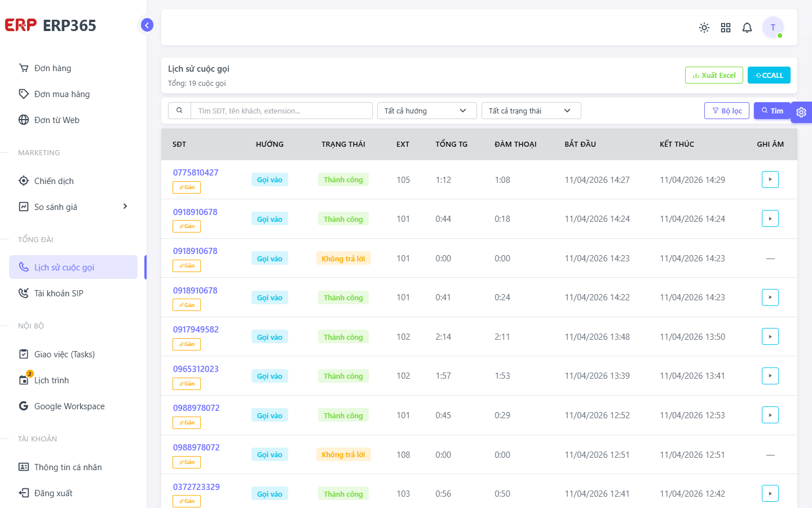Click Gọi vào badge for 0917949582
The height and width of the screenshot is (508, 812).
(x=270, y=337)
